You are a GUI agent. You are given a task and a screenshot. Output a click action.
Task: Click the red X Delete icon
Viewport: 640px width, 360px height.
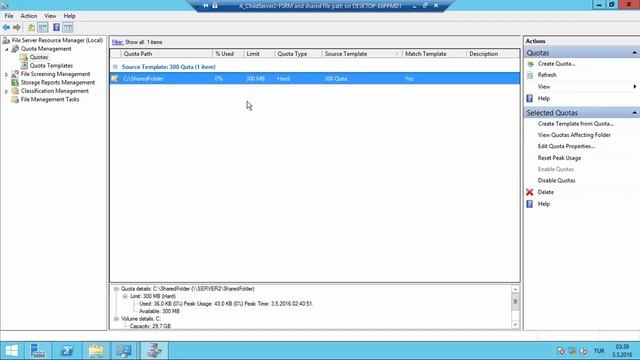point(530,192)
